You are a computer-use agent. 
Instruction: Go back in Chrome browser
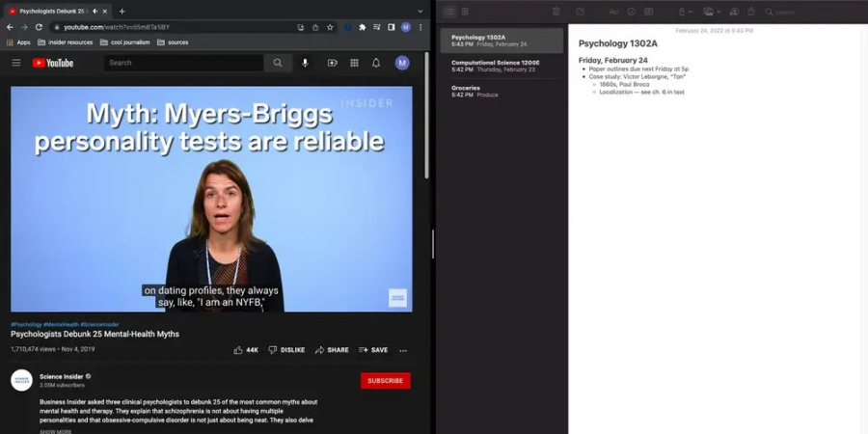coord(10,27)
